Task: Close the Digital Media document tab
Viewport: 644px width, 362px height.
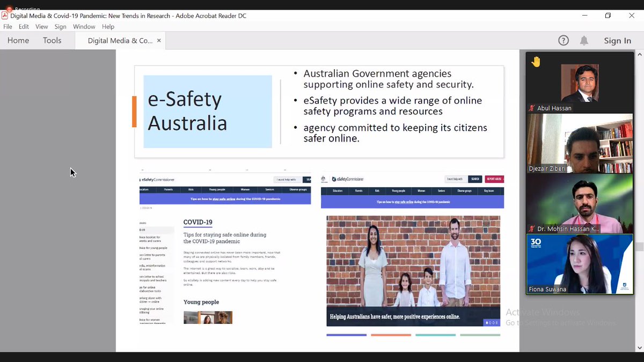Action: [x=159, y=41]
